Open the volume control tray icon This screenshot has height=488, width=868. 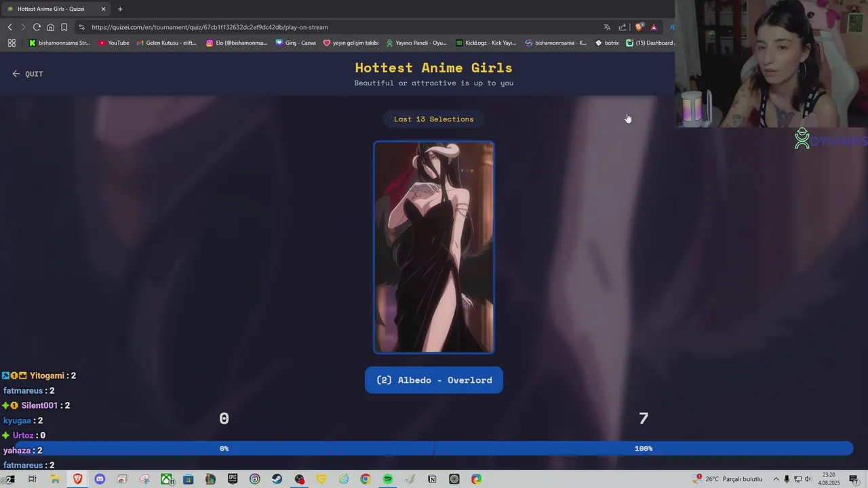point(808,479)
